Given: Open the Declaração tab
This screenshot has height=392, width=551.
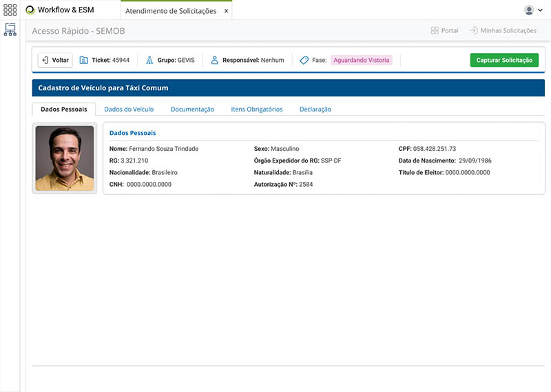Looking at the screenshot, I should pyautogui.click(x=315, y=109).
